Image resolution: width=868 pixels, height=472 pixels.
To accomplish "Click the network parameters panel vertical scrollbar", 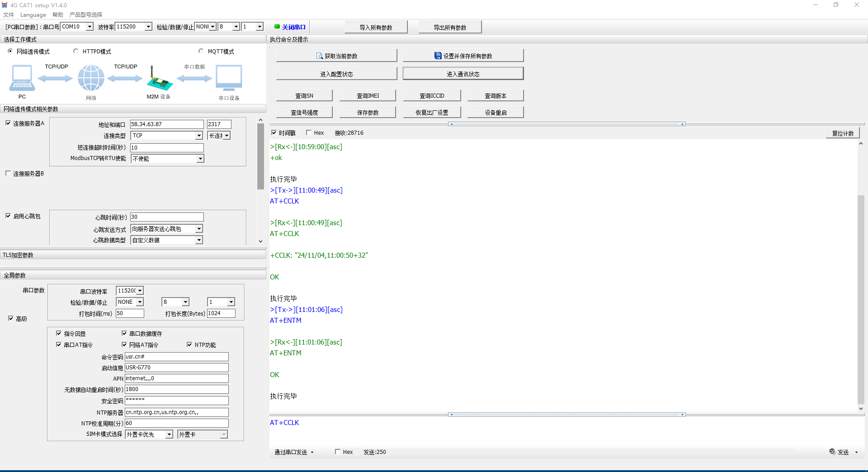I will click(260, 156).
